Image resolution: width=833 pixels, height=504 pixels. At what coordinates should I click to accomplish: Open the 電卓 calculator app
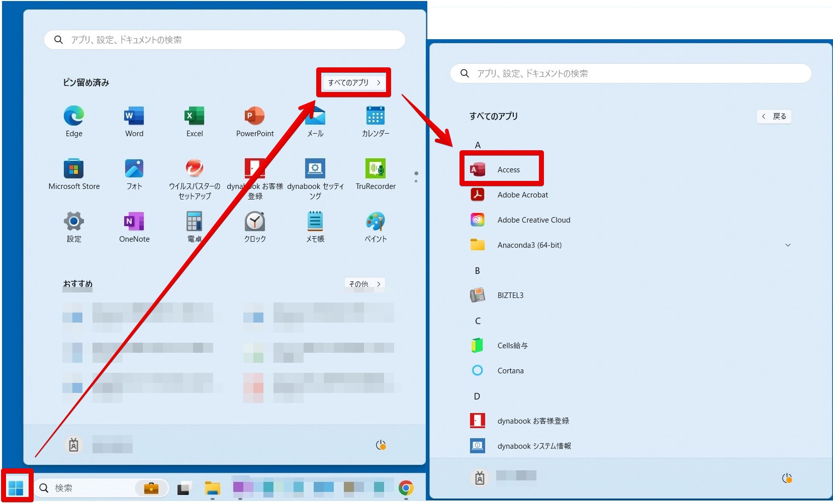click(x=195, y=227)
